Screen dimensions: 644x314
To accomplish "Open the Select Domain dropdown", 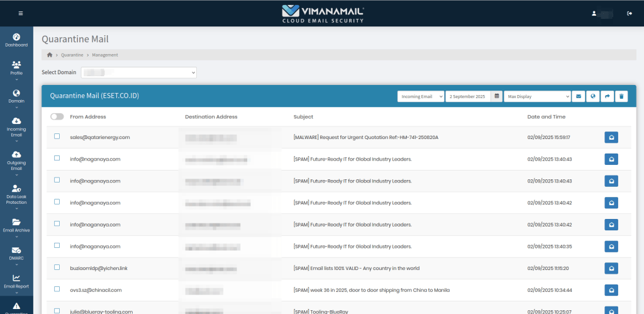I will (x=139, y=72).
